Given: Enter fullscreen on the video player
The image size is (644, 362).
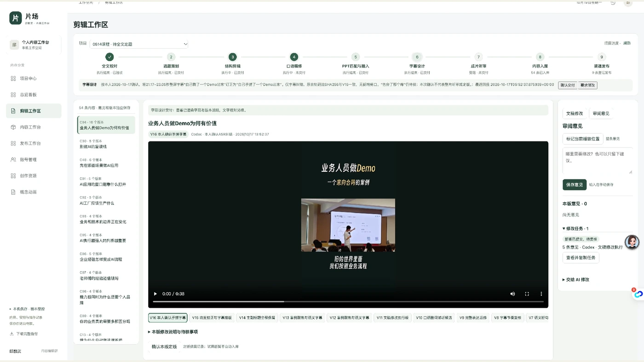Looking at the screenshot, I should pyautogui.click(x=527, y=294).
